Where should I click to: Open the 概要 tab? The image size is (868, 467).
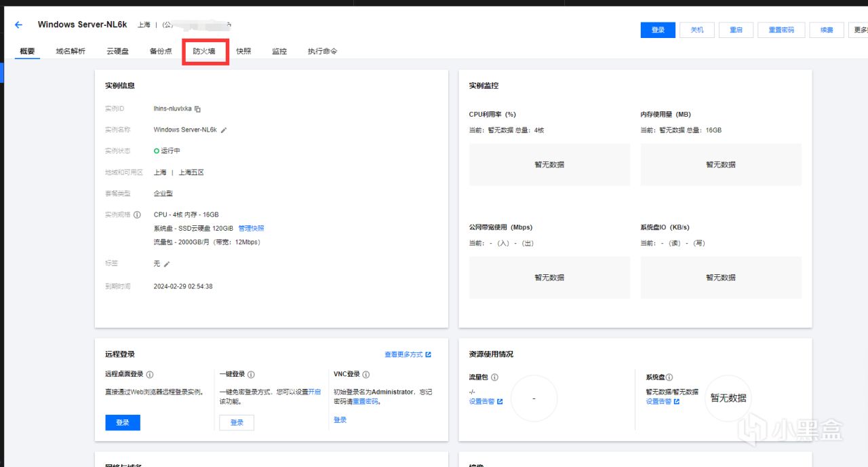[28, 51]
